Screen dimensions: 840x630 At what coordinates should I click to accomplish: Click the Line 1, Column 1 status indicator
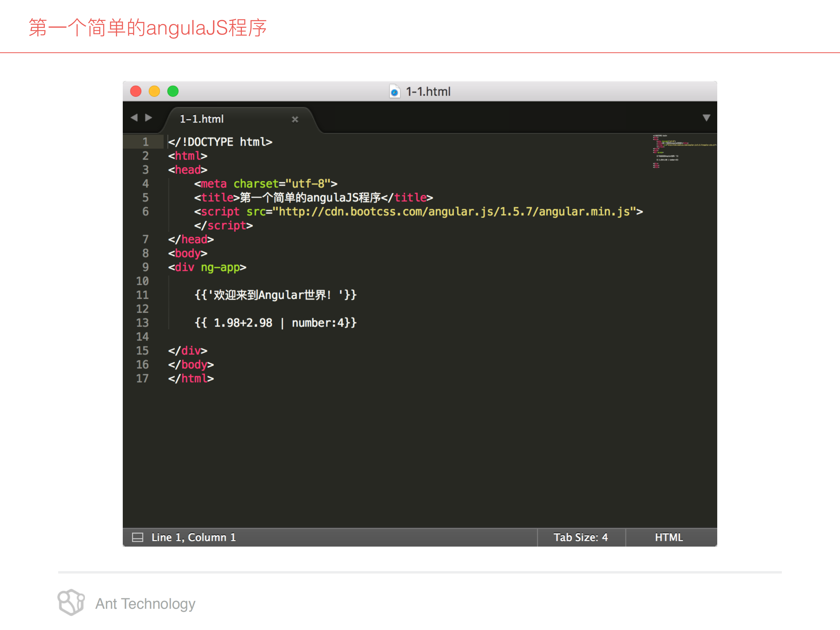[193, 537]
